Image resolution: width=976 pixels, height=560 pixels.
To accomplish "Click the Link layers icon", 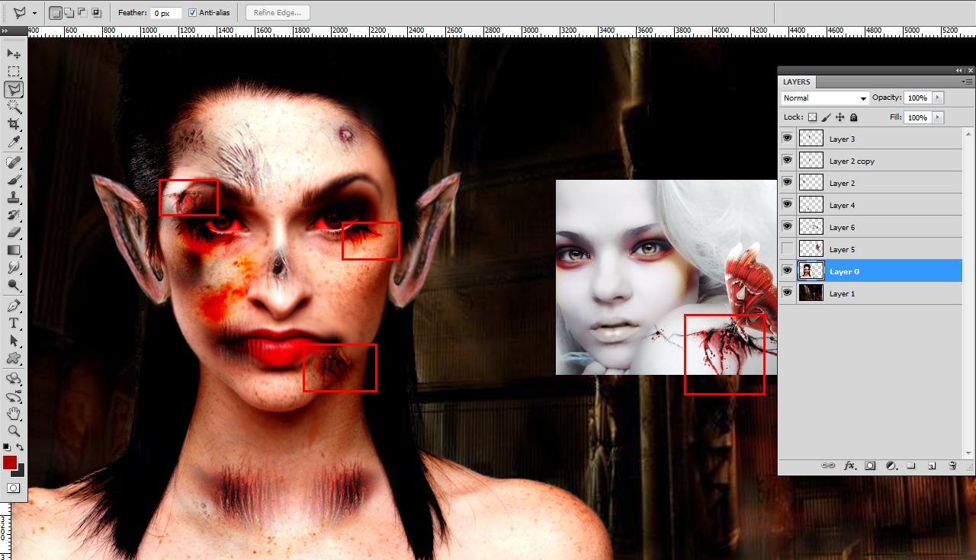I will coord(828,466).
